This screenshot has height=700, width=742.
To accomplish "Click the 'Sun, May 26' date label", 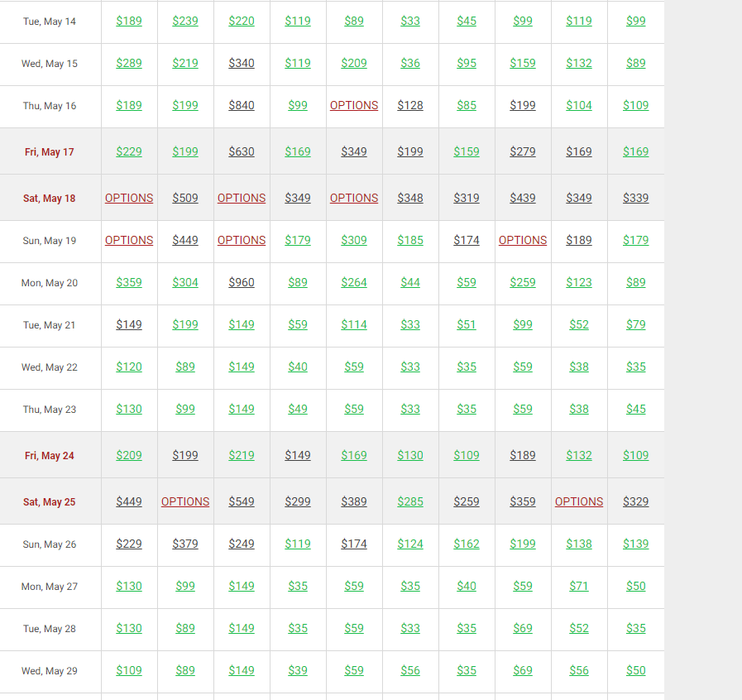I will pos(49,544).
